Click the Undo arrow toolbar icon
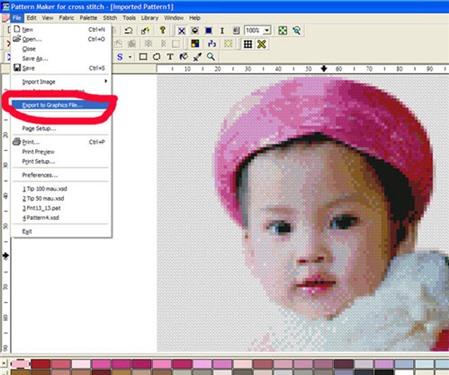The height and width of the screenshot is (375, 449). tap(128, 31)
